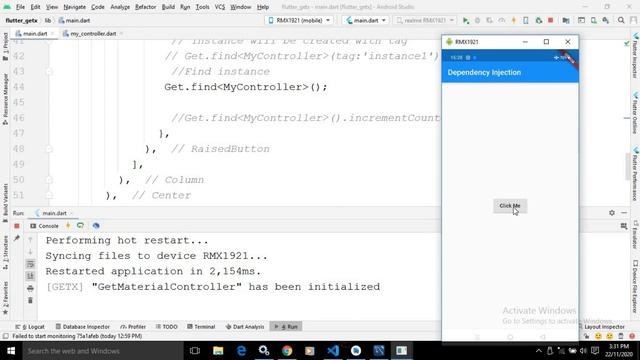Open the TODO tool window
This screenshot has height=360, width=640.
point(167,327)
